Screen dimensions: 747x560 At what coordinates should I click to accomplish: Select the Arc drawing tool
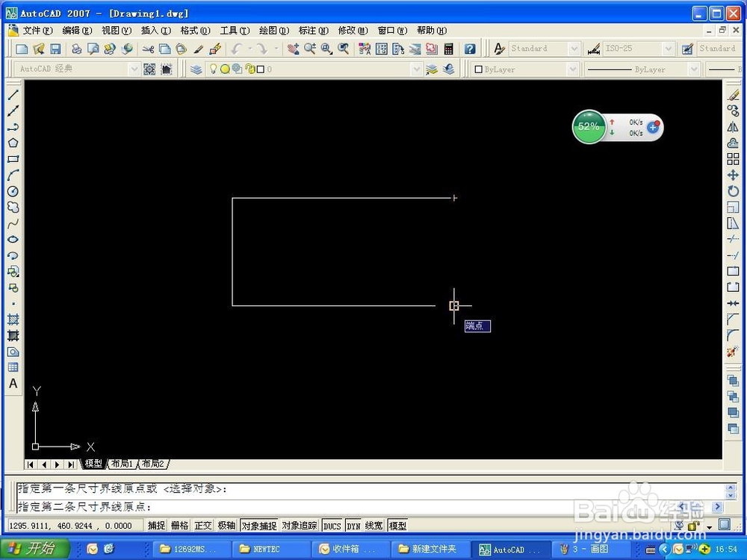tap(13, 175)
